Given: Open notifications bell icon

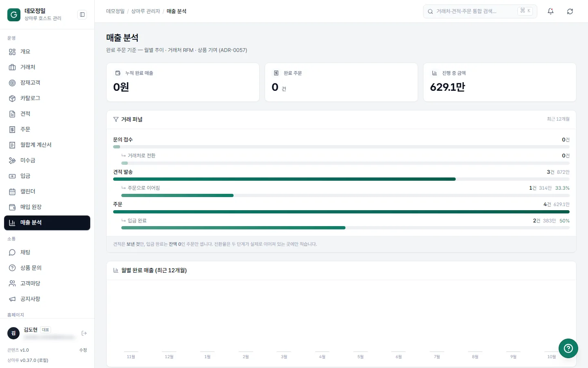Looking at the screenshot, I should point(550,11).
